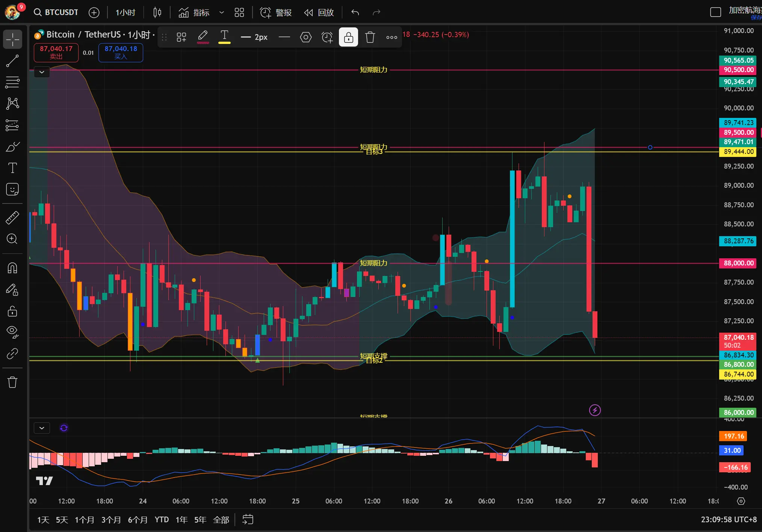Select the ruler measure tool
Viewport: 762px width, 532px height.
(12, 217)
